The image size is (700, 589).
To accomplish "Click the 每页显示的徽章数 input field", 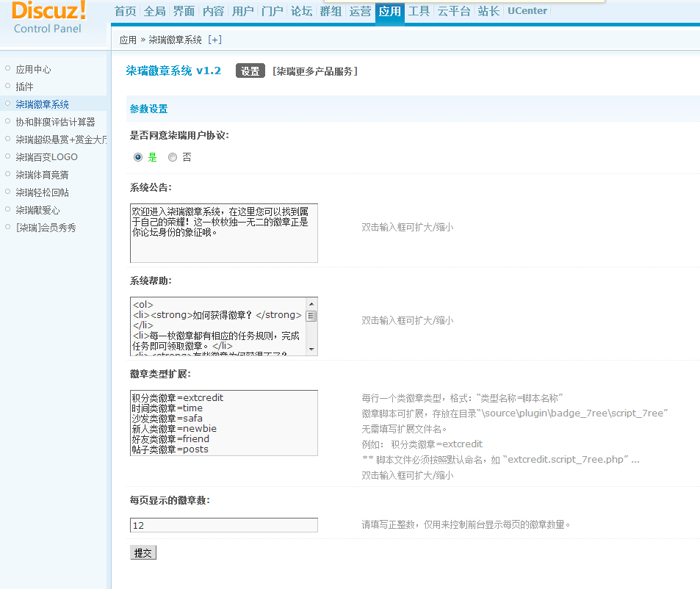I will [x=223, y=525].
